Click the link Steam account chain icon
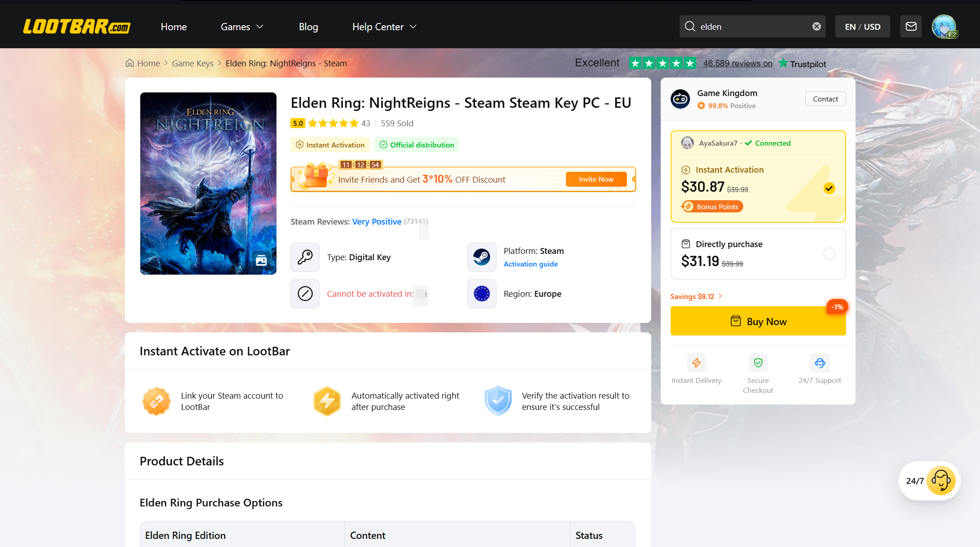The width and height of the screenshot is (980, 547). pos(156,401)
